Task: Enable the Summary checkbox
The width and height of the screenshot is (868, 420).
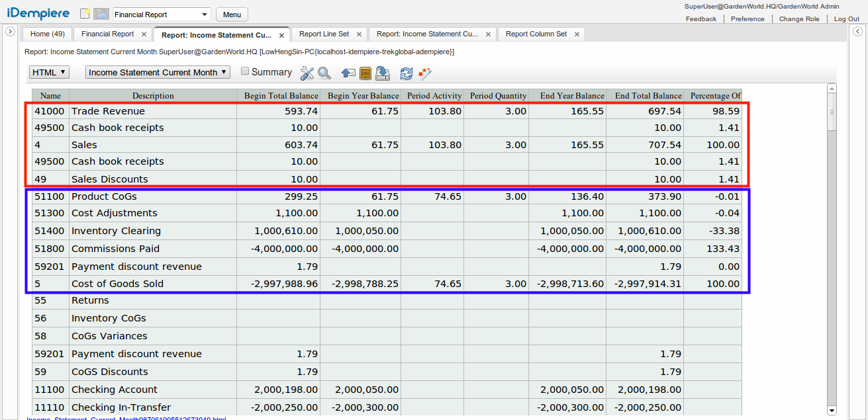Action: coord(245,71)
